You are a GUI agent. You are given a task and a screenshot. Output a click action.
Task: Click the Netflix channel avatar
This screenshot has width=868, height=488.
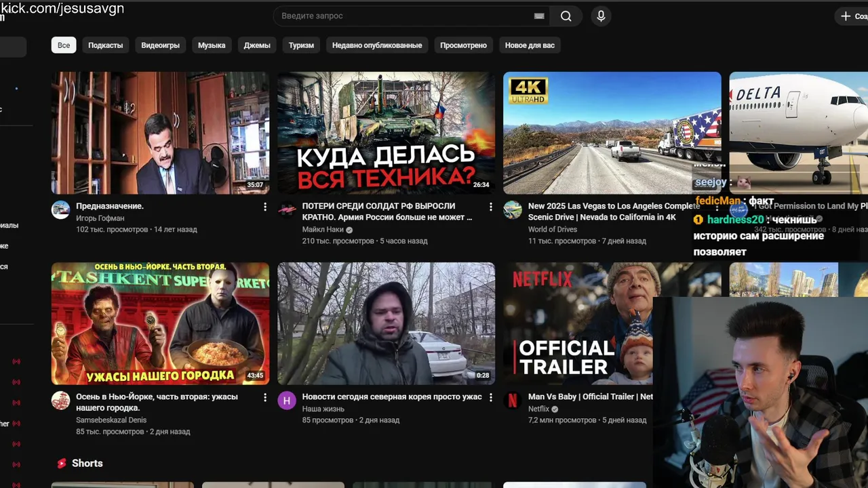[513, 401]
